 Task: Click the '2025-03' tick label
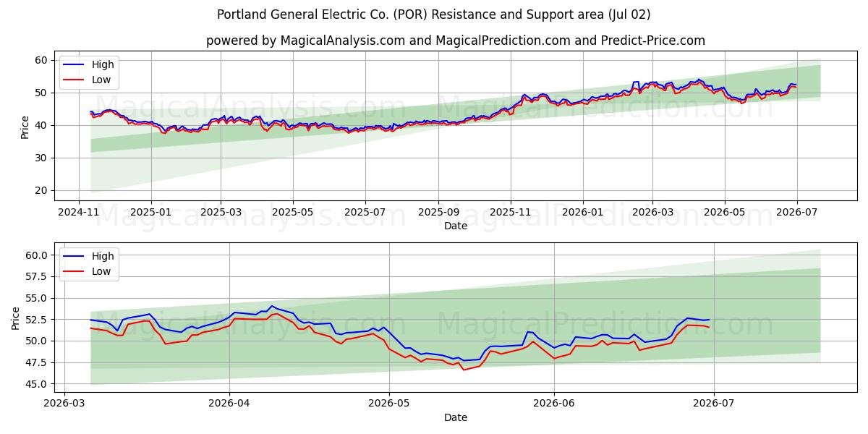220,212
